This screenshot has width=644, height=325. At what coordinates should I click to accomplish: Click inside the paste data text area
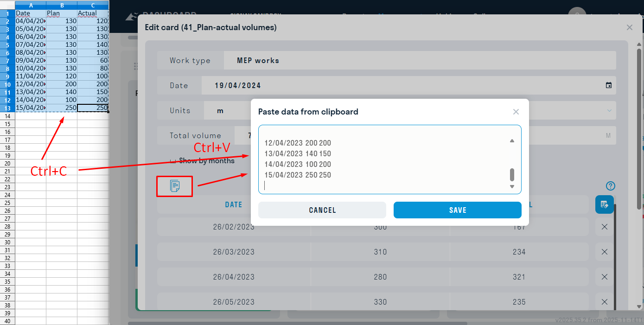(390, 159)
